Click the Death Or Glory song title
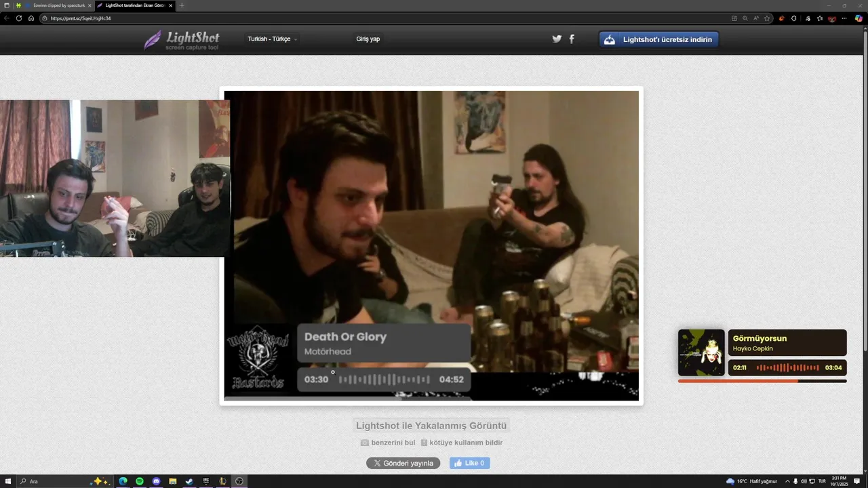 tap(345, 337)
